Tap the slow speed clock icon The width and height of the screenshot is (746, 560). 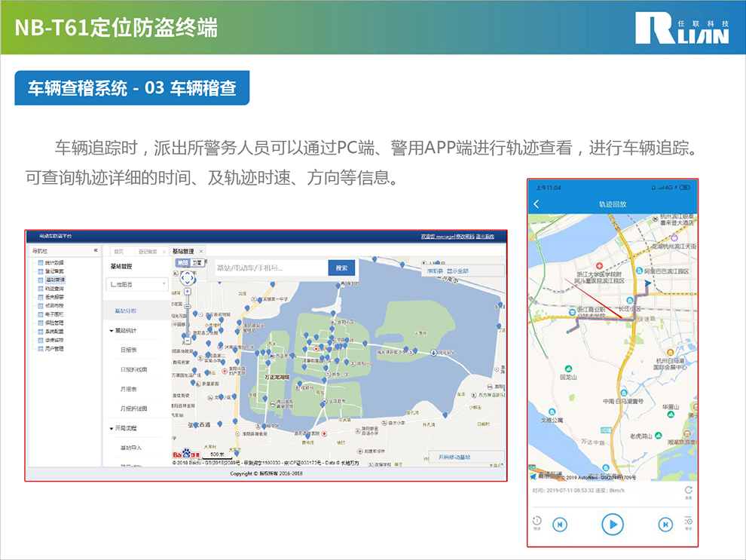[537, 522]
